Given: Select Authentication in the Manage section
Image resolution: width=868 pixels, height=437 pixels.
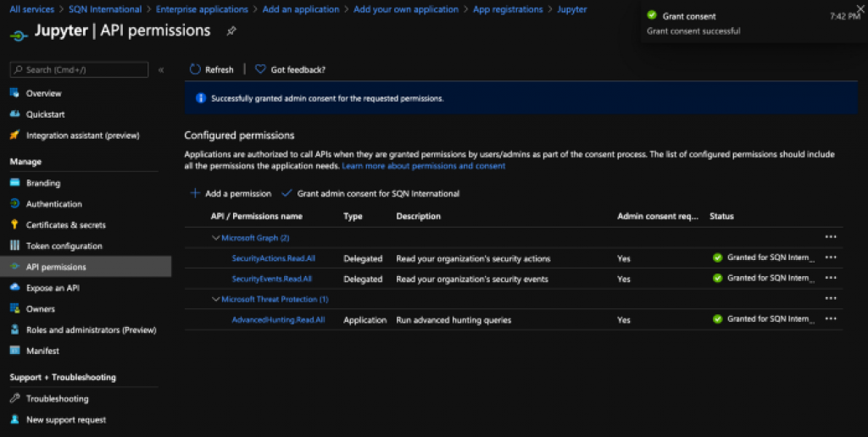Looking at the screenshot, I should tap(53, 203).
